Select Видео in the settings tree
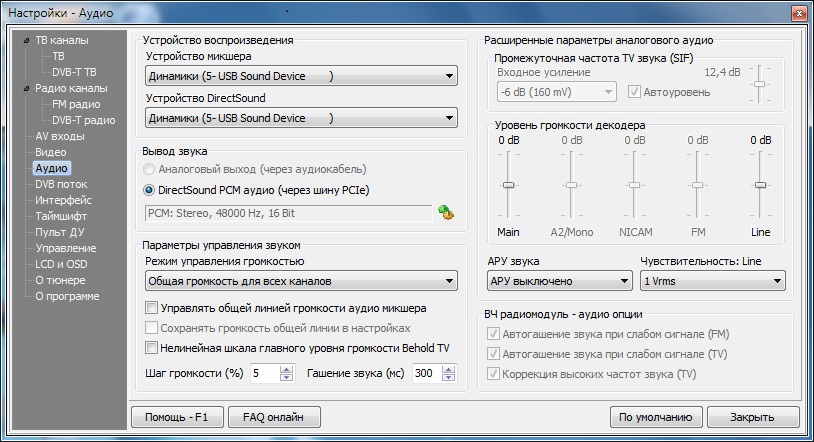The width and height of the screenshot is (814, 442). coord(51,152)
